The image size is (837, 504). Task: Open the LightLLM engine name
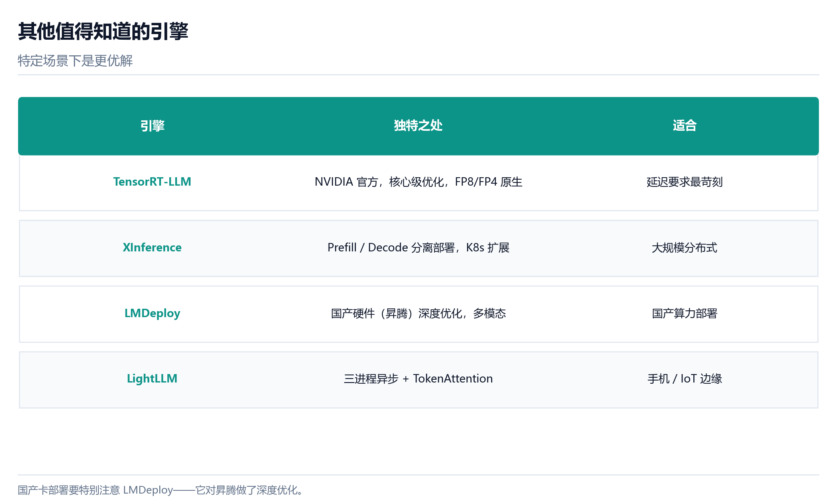(x=152, y=379)
